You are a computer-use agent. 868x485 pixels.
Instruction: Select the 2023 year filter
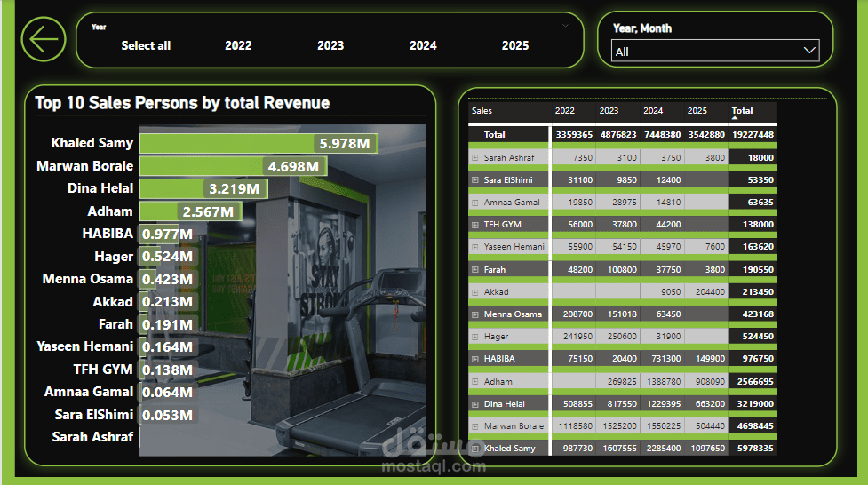330,45
